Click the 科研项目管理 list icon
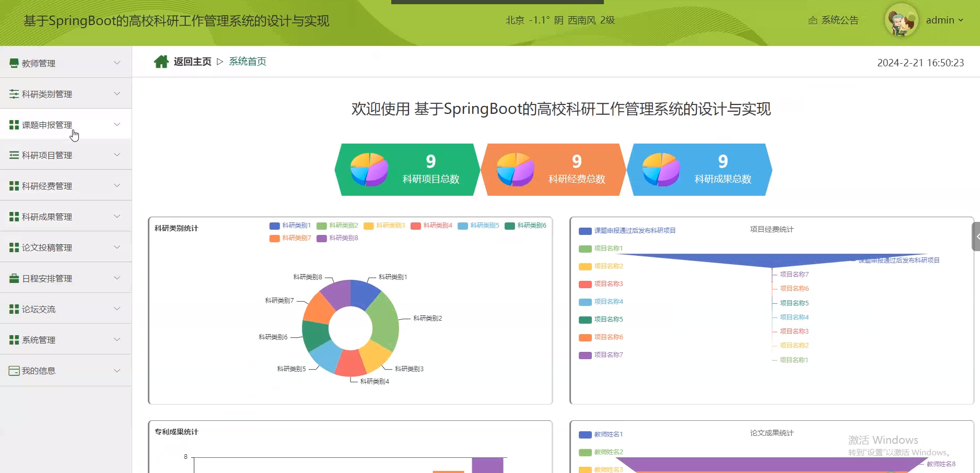Viewport: 980px width, 473px height. [14, 155]
